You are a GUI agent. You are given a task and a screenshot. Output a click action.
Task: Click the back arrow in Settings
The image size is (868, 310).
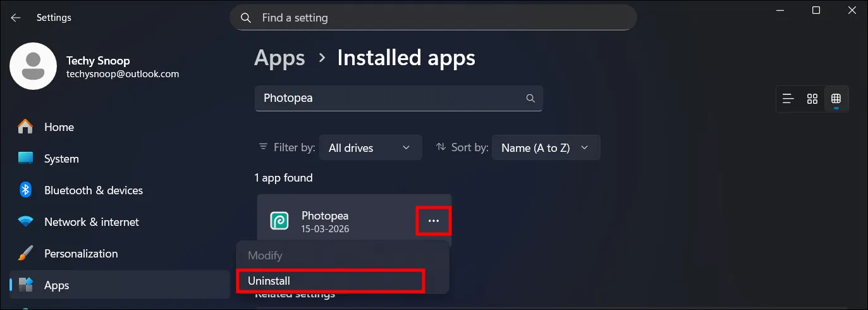16,18
